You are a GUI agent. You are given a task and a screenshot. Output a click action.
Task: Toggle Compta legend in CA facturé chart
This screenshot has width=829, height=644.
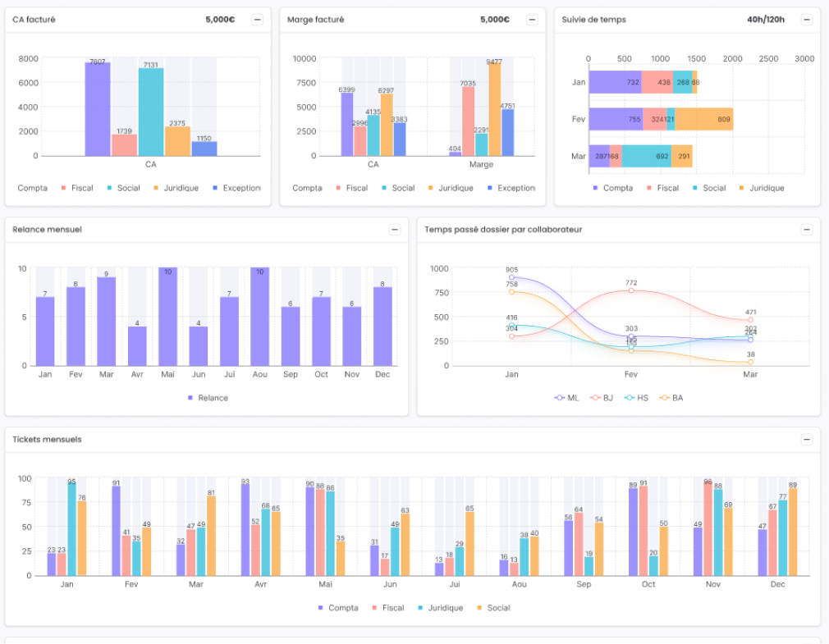[32, 188]
